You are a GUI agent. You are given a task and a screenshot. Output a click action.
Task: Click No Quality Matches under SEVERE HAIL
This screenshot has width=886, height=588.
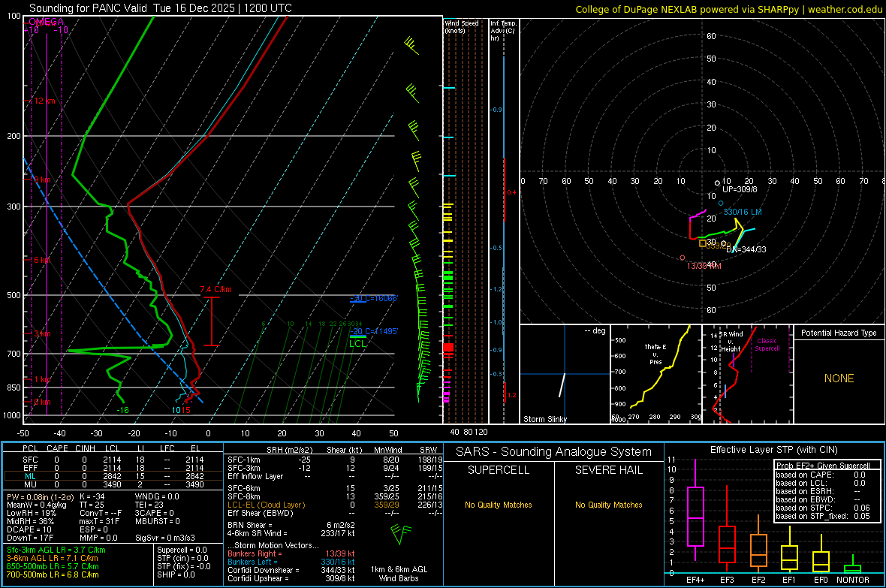pos(608,505)
